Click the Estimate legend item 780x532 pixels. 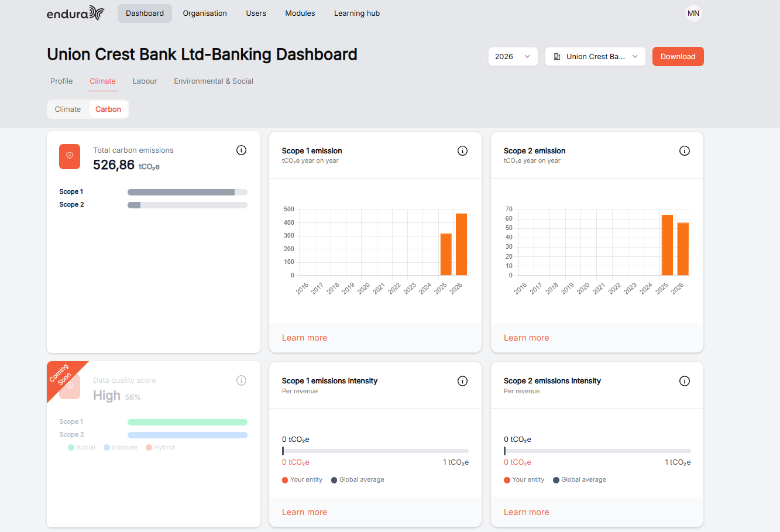click(x=121, y=447)
